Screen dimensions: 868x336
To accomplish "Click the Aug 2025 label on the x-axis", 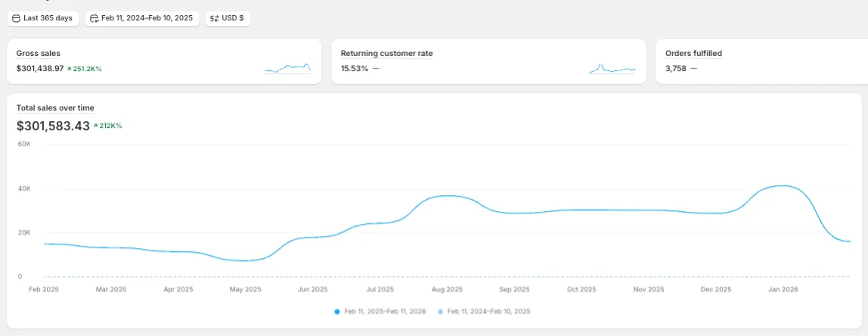I will [447, 289].
